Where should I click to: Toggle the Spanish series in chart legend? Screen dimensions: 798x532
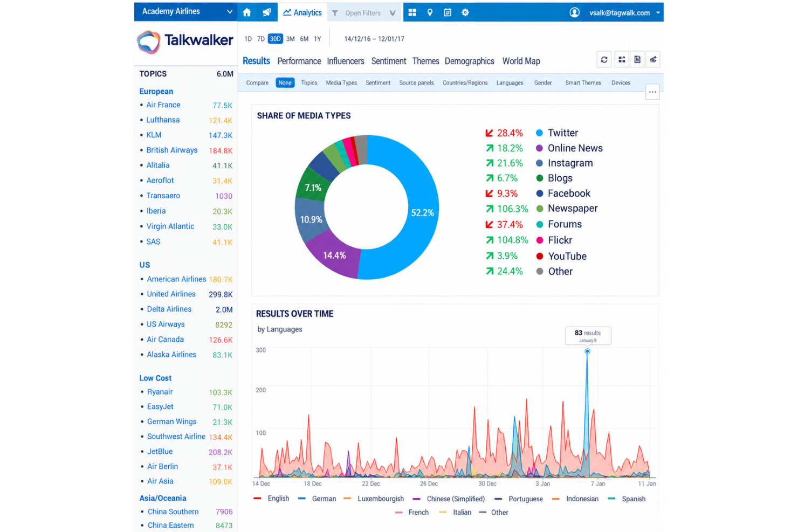point(627,499)
